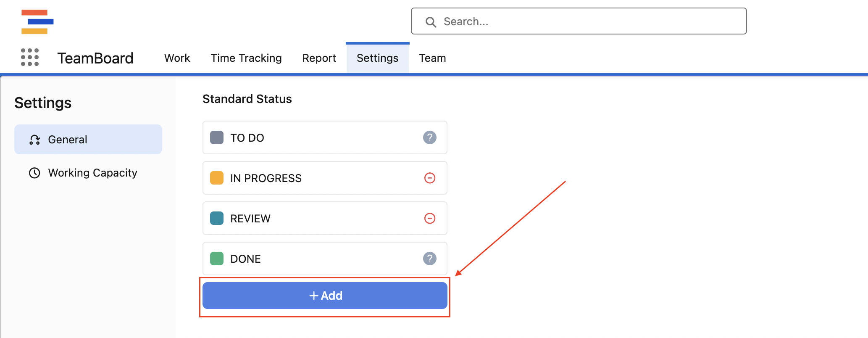
Task: Remove the IN PROGRESS status via minus icon
Action: (430, 178)
